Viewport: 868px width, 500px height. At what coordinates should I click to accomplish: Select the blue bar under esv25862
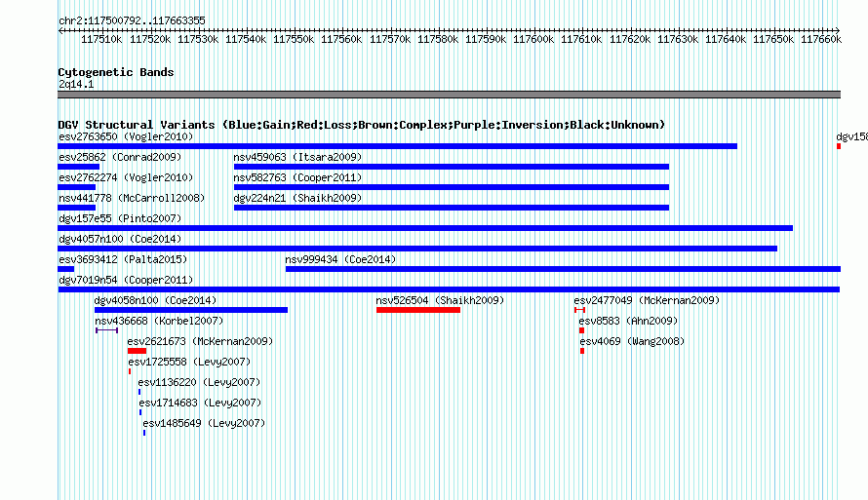click(x=79, y=167)
